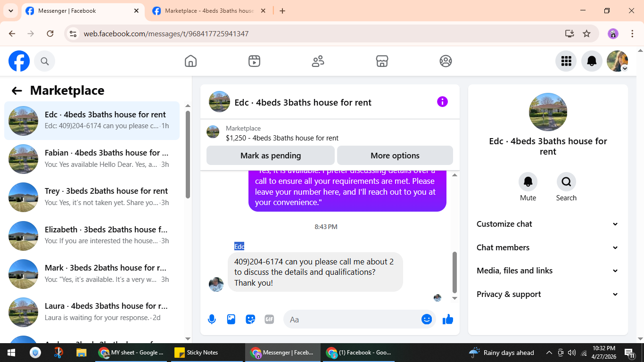Show hidden system tray icons

point(549,353)
